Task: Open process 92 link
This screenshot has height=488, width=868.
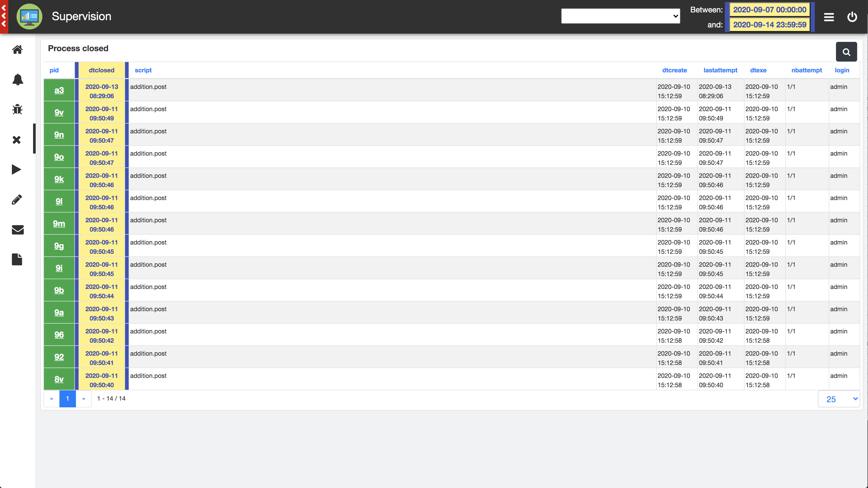Action: coord(59,357)
